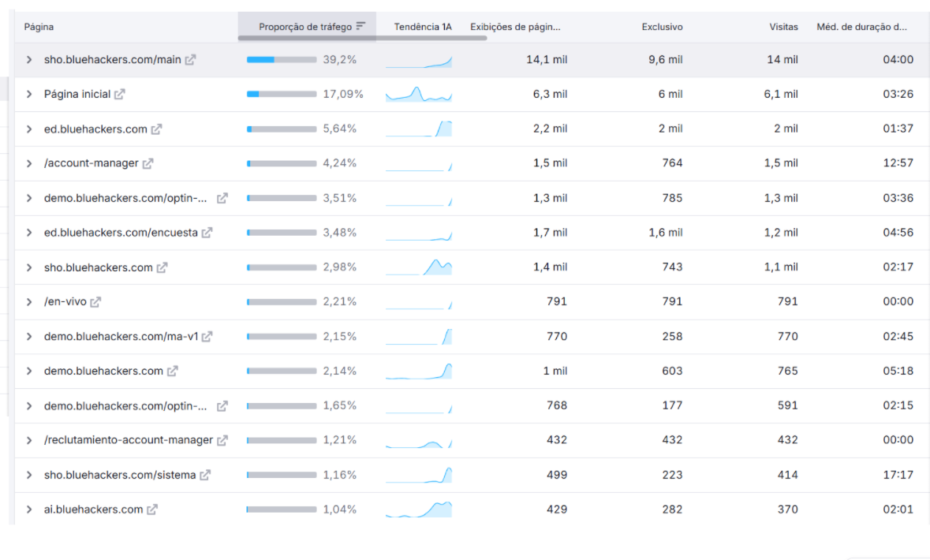Open external link icon in the 1,65% row
930x560 pixels.
[x=222, y=406]
